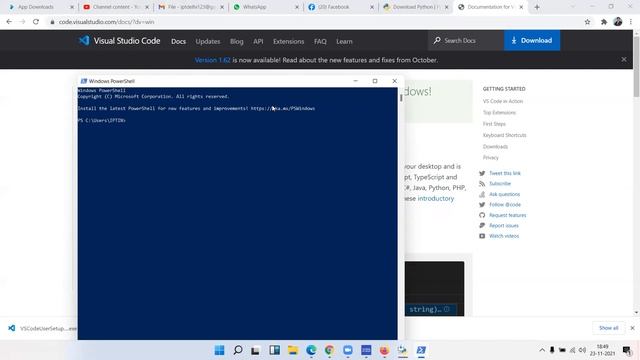640x360 pixels.
Task: Go back in the browser
Action: [9, 22]
